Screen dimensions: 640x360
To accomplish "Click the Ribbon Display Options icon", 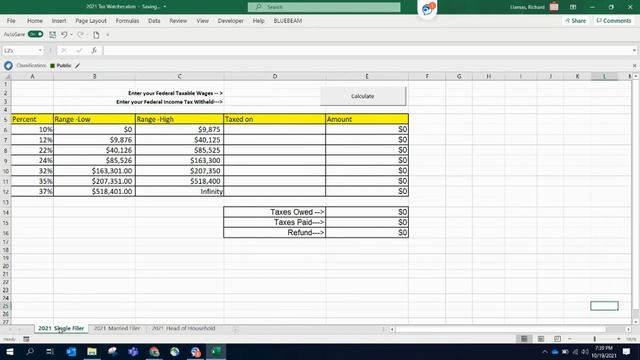I will (573, 7).
